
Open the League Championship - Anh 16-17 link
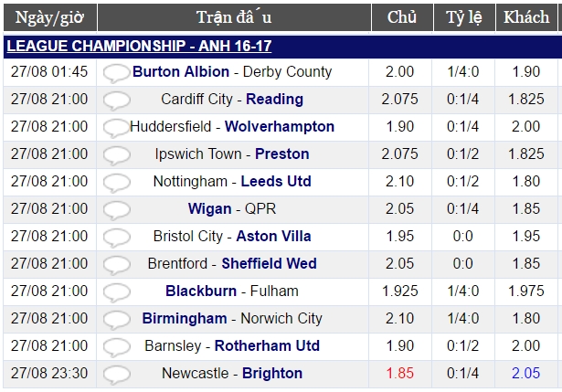[139, 47]
